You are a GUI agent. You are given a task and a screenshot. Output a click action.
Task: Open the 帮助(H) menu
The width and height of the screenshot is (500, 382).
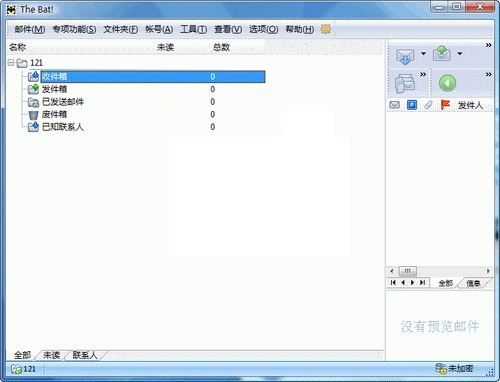pos(299,29)
